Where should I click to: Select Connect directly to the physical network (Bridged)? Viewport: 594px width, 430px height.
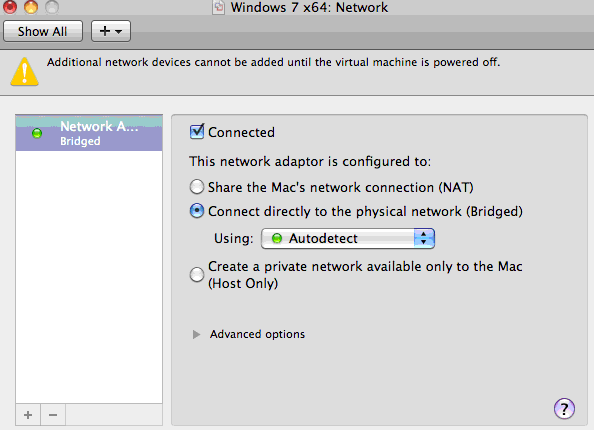pos(197,211)
